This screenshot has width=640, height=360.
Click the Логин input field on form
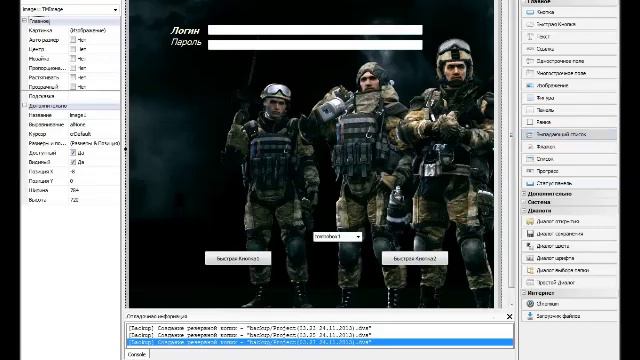tap(315, 30)
